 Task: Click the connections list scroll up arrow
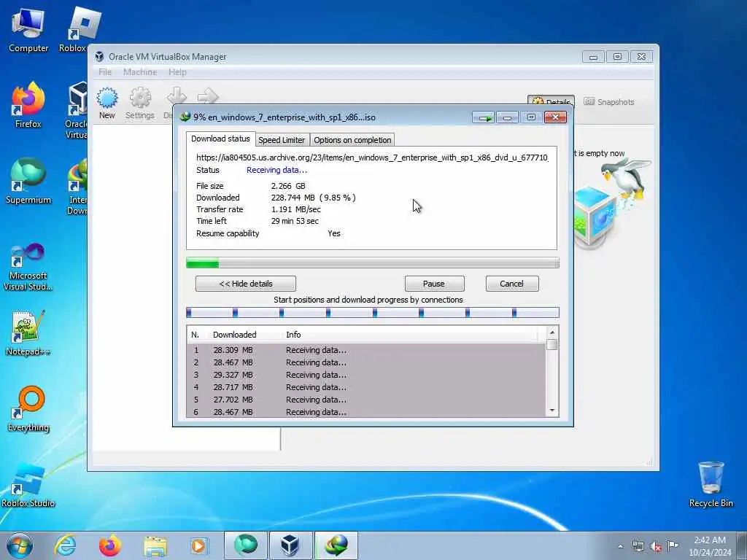click(x=552, y=332)
